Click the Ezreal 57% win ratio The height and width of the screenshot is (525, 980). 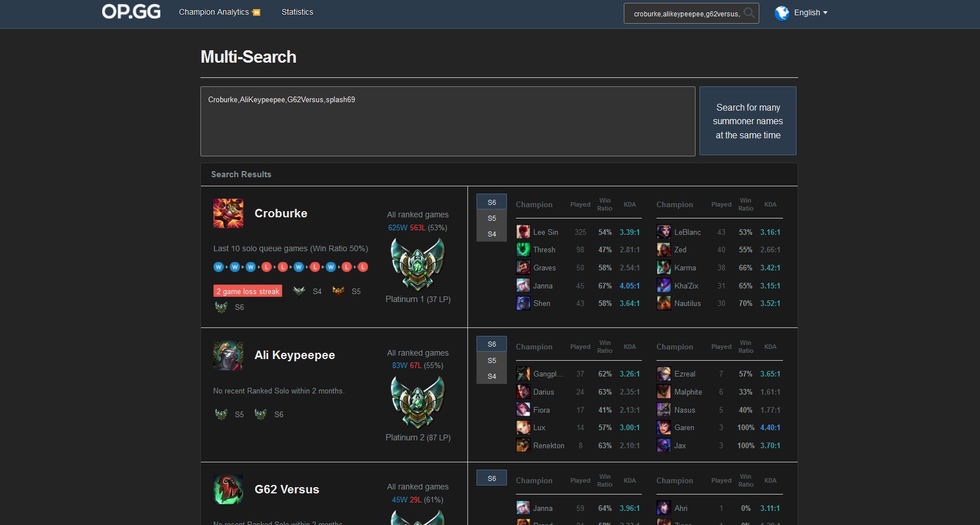click(745, 374)
